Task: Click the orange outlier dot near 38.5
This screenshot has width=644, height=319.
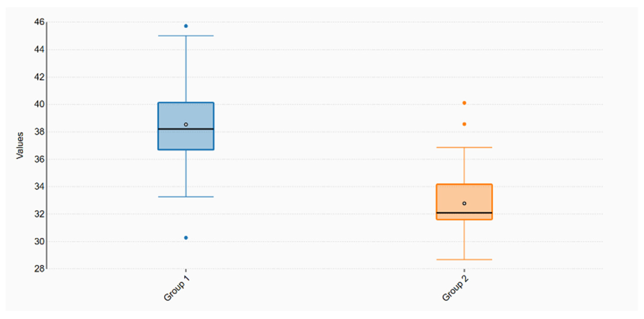Action: click(464, 124)
